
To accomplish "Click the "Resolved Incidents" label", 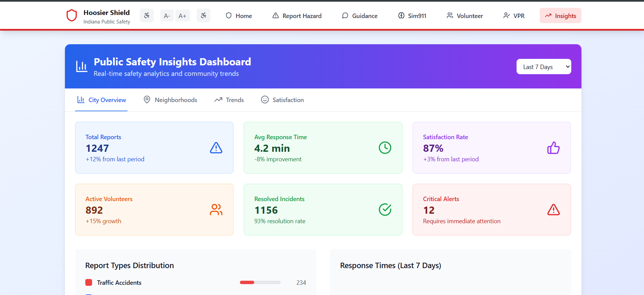I will 279,199.
